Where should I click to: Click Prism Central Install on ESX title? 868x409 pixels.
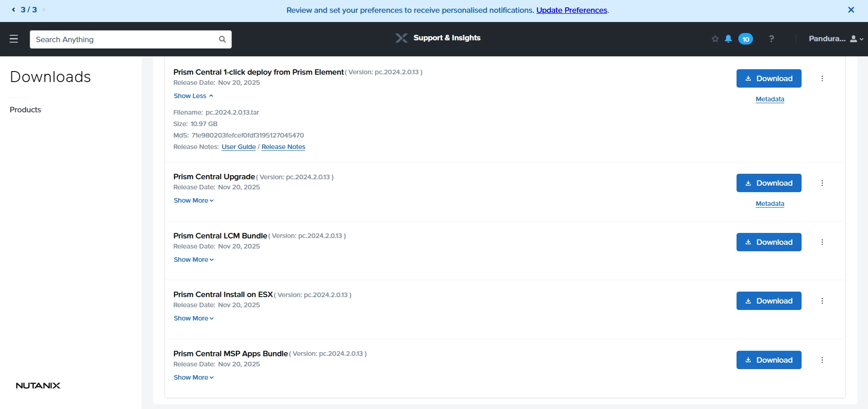pos(223,294)
